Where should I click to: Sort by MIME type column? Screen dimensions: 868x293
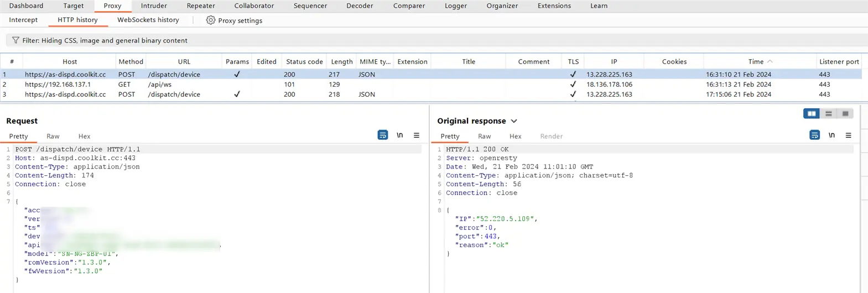pos(375,61)
